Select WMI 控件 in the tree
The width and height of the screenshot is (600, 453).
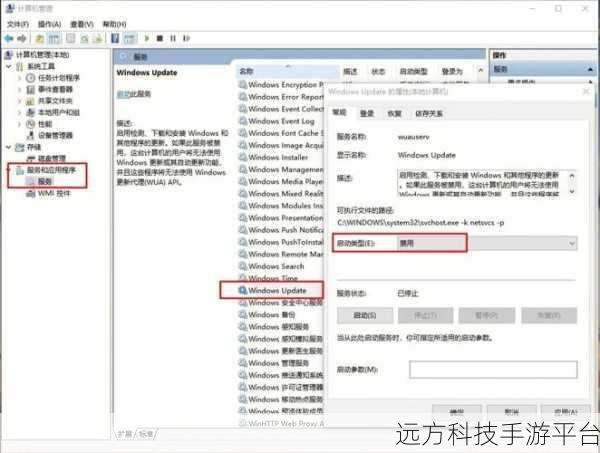coord(54,194)
